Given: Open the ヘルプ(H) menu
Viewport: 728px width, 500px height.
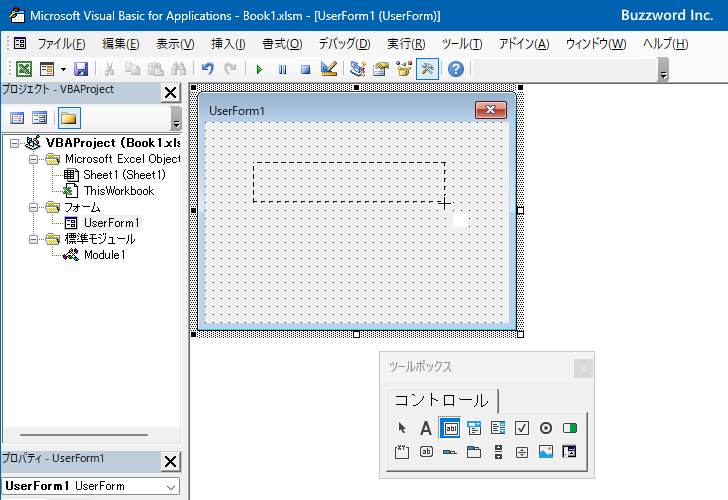Looking at the screenshot, I should pos(665,44).
